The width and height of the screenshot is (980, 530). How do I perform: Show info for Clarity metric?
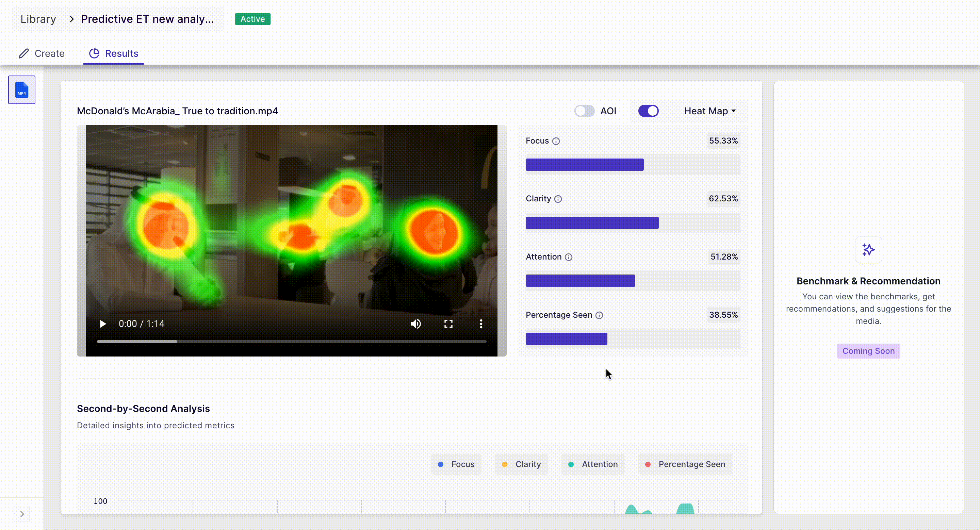[x=558, y=199]
